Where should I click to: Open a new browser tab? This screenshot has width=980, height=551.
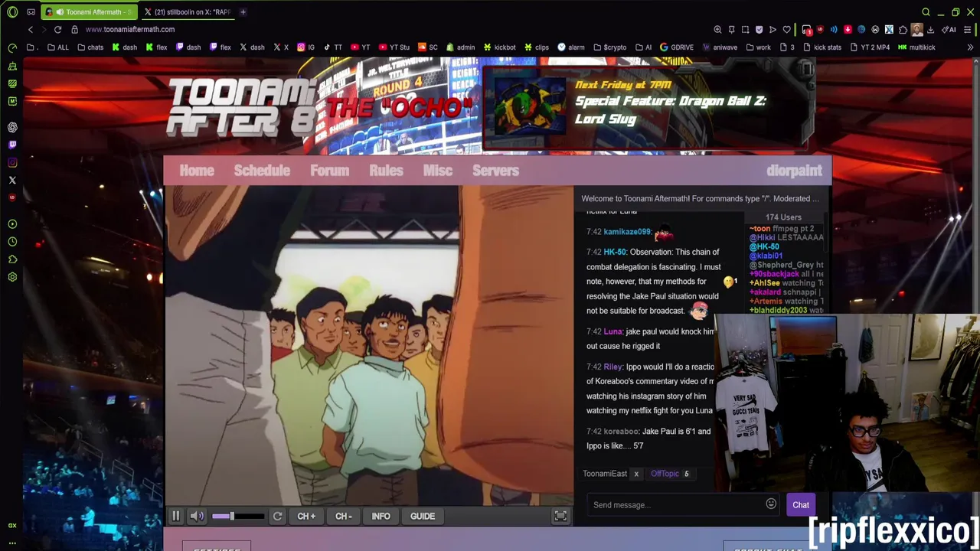pyautogui.click(x=243, y=12)
